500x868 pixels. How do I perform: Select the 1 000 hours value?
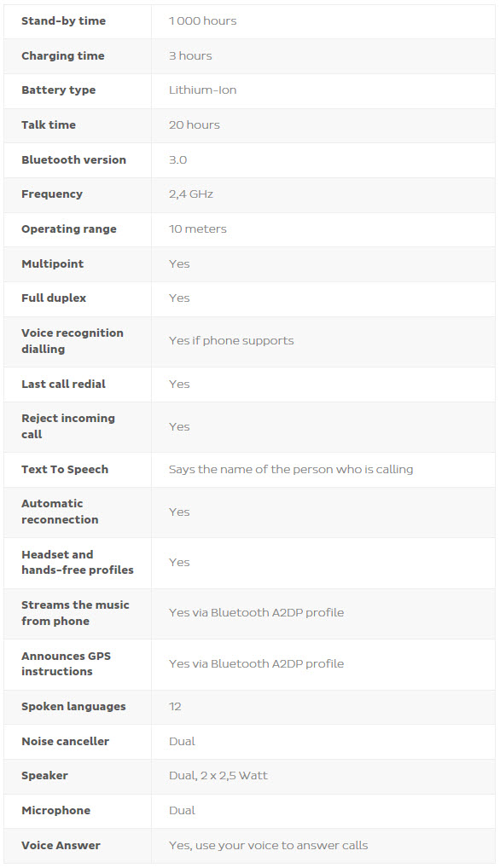tap(203, 21)
